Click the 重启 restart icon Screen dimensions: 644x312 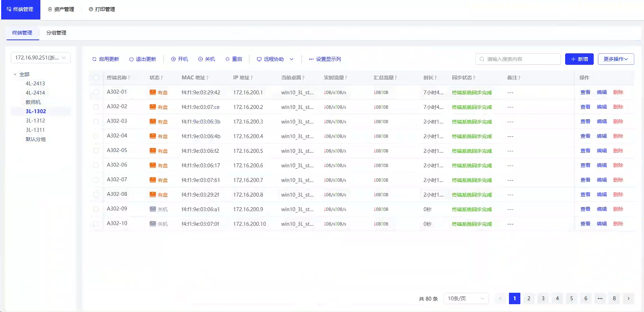pos(227,59)
